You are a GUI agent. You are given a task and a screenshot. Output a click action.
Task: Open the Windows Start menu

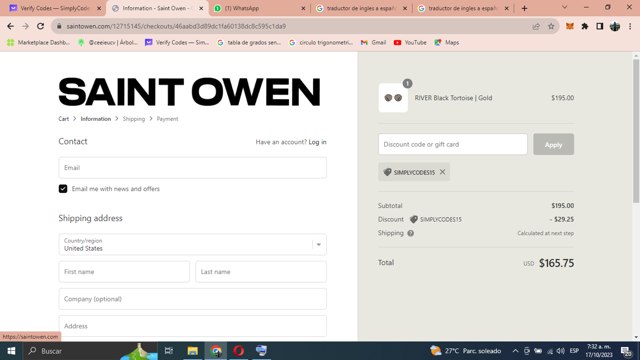11,351
